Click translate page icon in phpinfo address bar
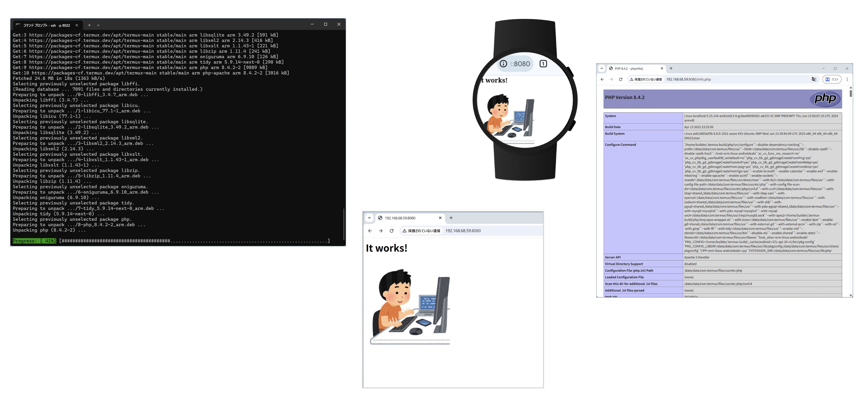The height and width of the screenshot is (399, 868). pos(813,79)
